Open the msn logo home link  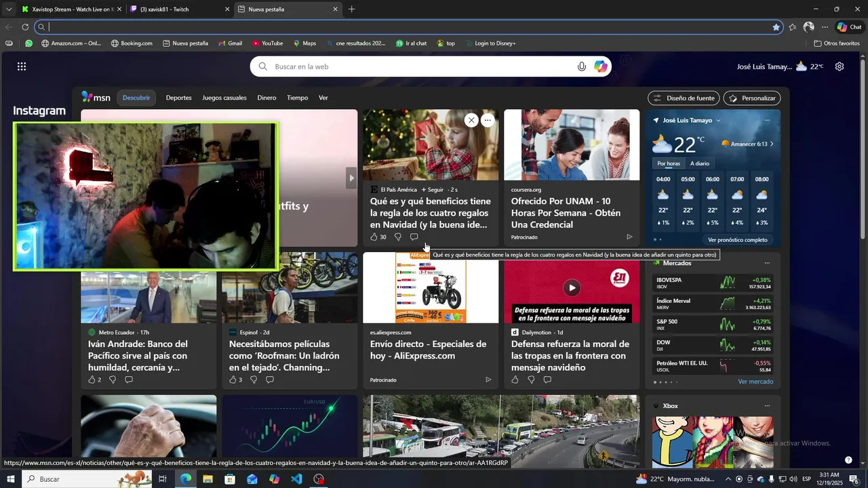tap(96, 97)
